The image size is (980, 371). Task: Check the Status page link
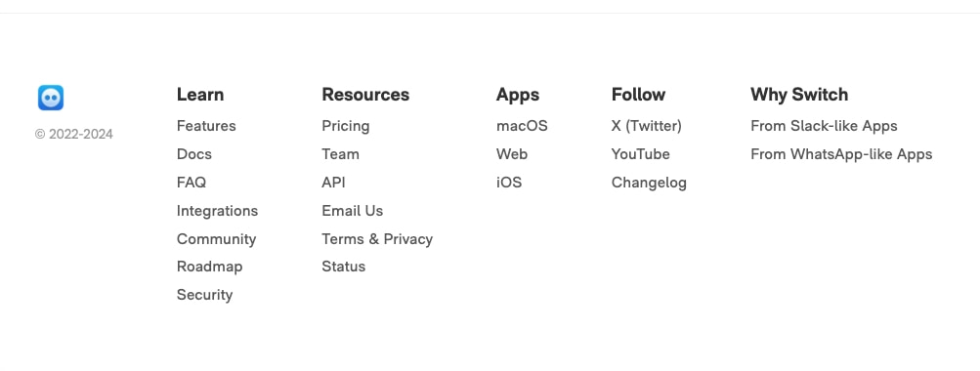pos(344,267)
